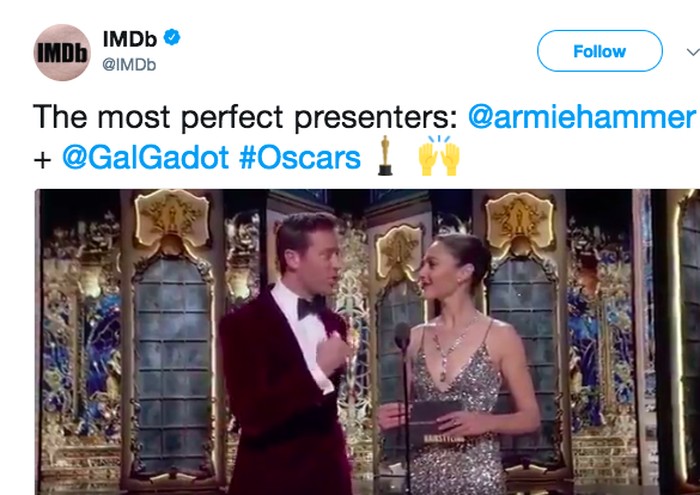Click the IMDb profile avatar logo
Screen dimensions: 700x495
(x=62, y=52)
